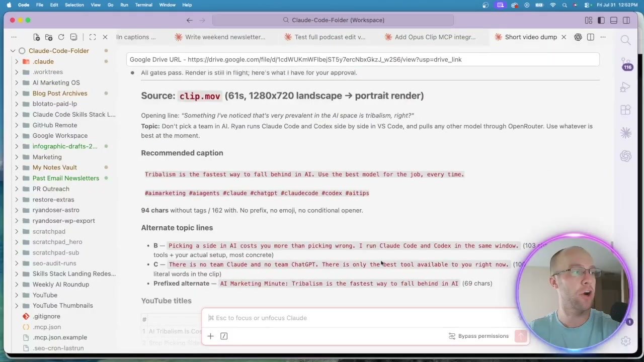Toggle bottom panel visibility
The height and width of the screenshot is (362, 644).
[614, 20]
